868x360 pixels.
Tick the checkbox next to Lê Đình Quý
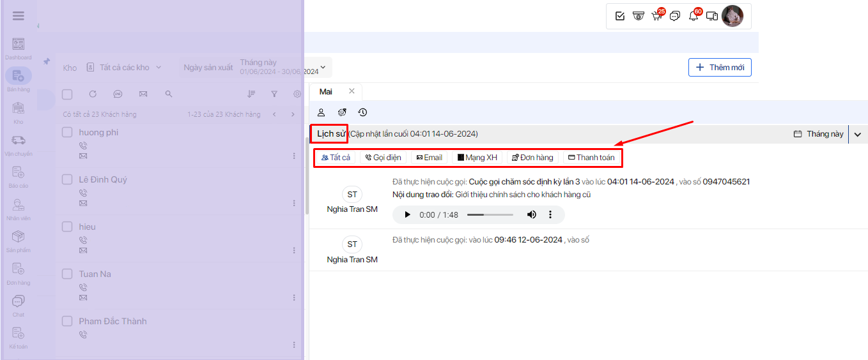coord(67,179)
